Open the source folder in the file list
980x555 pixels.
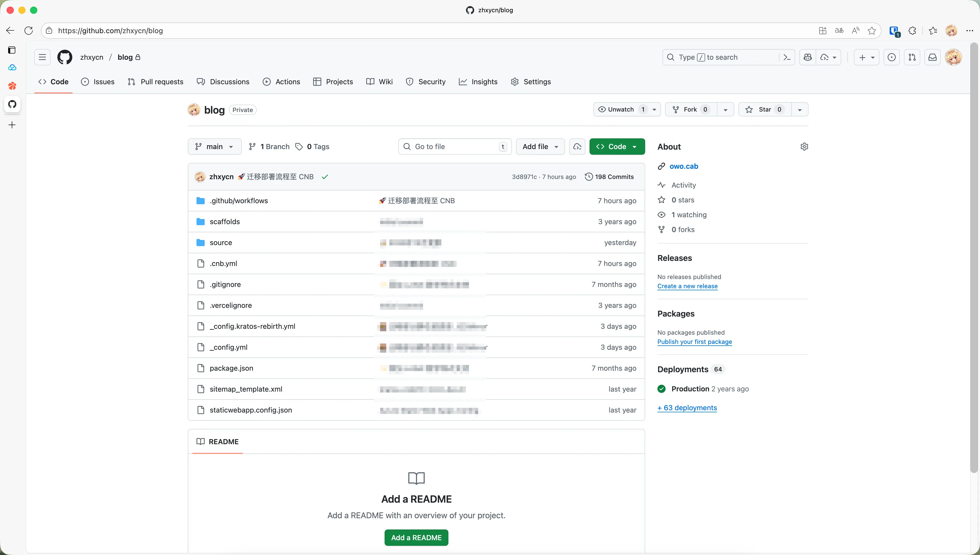tap(221, 243)
